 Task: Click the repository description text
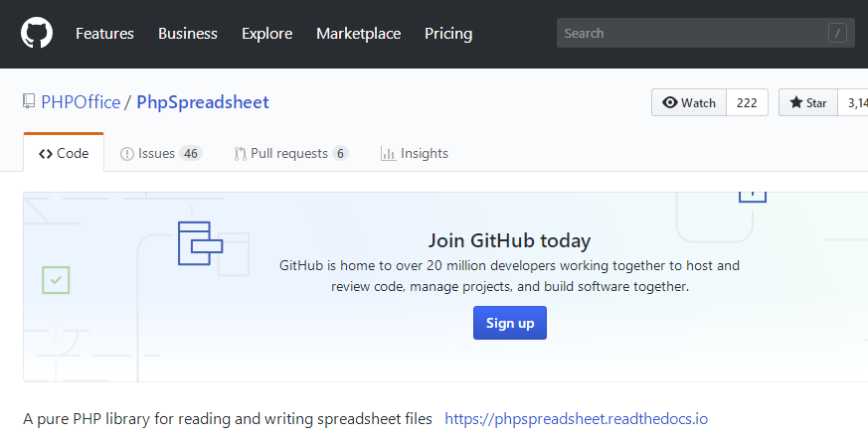[x=228, y=419]
